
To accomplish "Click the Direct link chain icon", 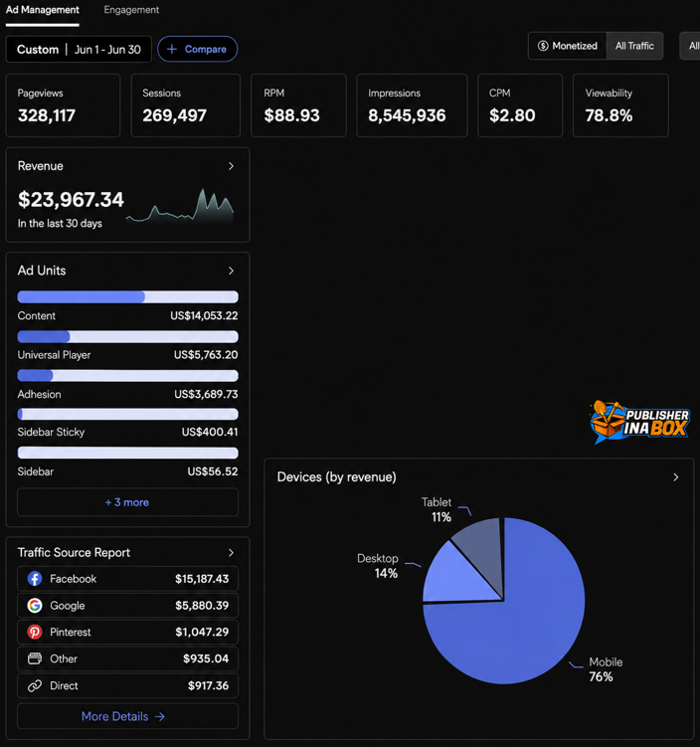I will [x=34, y=685].
